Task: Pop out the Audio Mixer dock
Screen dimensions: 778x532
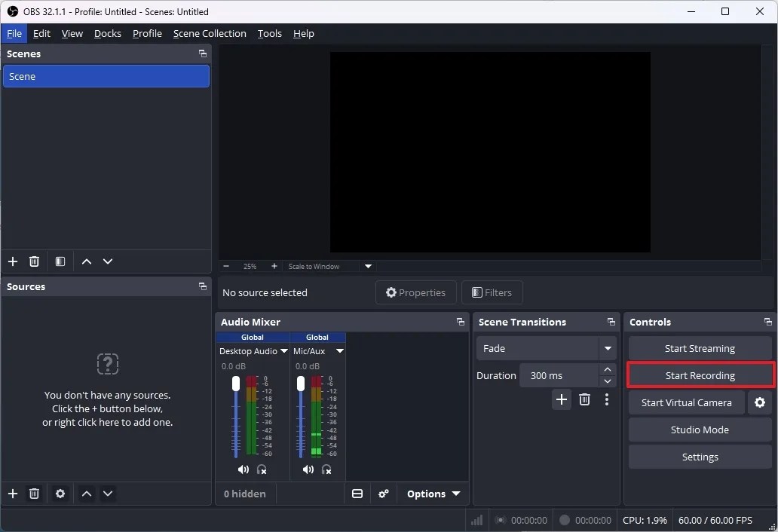Action: click(461, 322)
